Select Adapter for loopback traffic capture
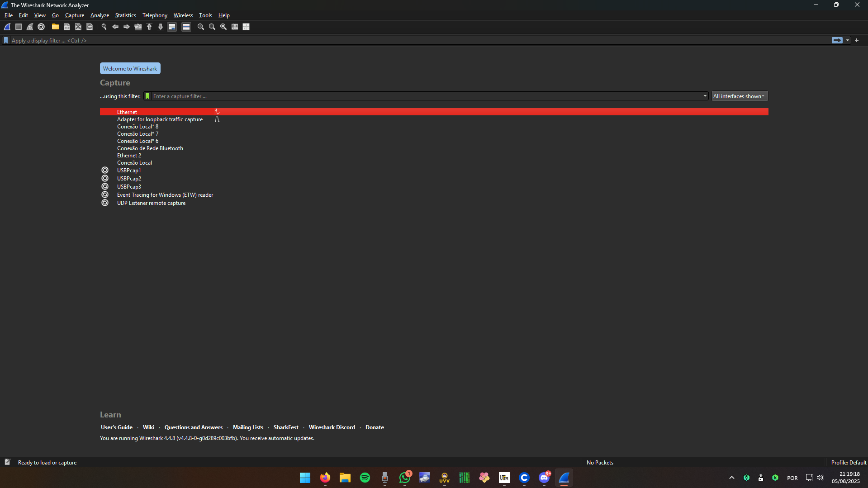 434,119
